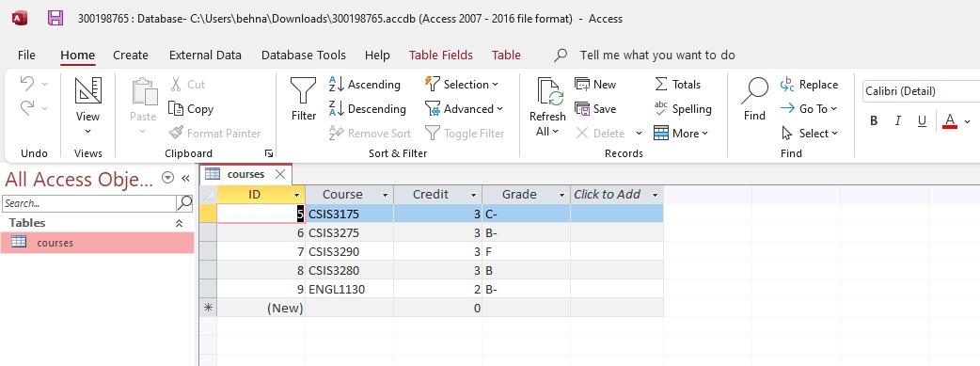Click the Copy command
Screen dimensions: 980x366
pyautogui.click(x=191, y=109)
